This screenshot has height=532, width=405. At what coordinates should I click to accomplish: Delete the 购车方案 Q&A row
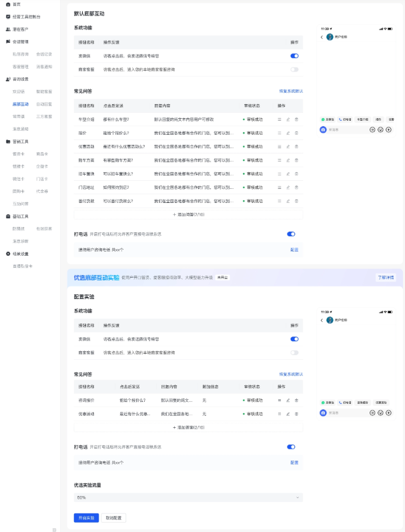(x=296, y=160)
